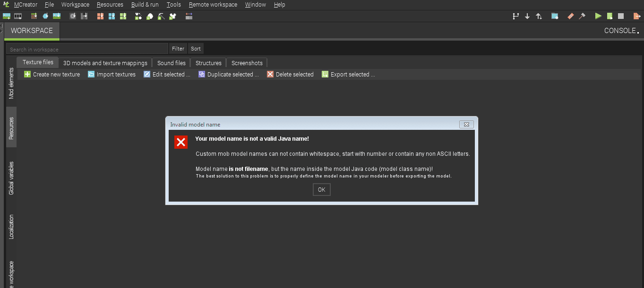Click Edit selected button
The image size is (644, 288).
(167, 74)
